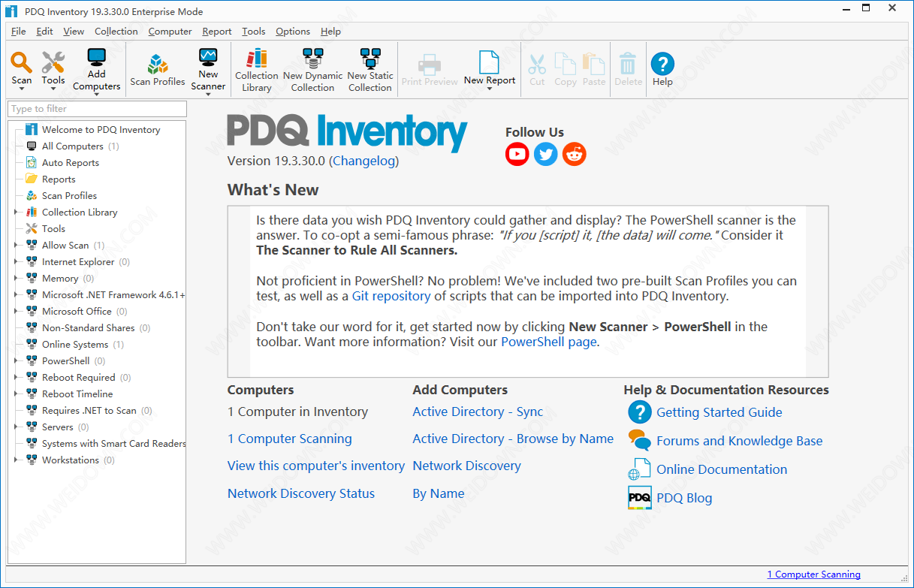Open the New Scanner dropdown arrow
The height and width of the screenshot is (588, 914).
[x=208, y=95]
